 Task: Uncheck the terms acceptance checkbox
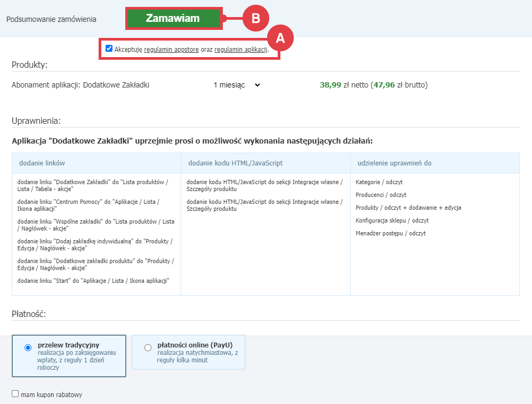pyautogui.click(x=109, y=48)
